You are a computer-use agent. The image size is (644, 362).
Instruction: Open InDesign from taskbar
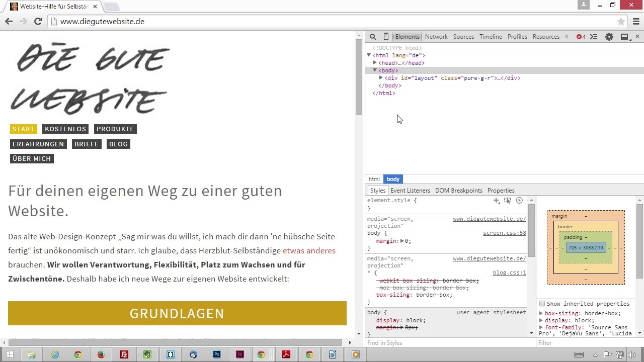coord(240,354)
